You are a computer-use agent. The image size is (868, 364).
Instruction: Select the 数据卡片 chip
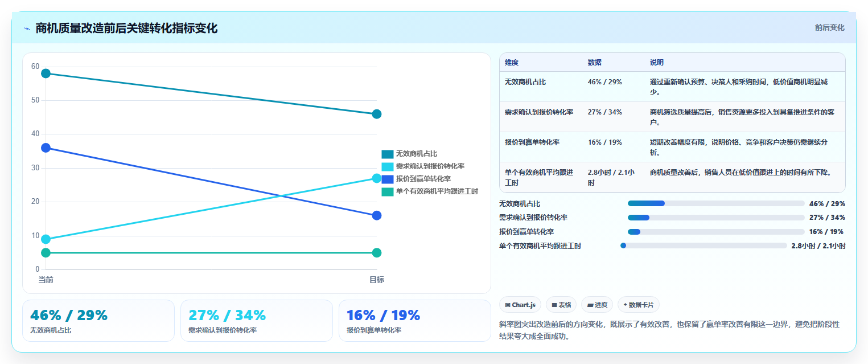639,305
